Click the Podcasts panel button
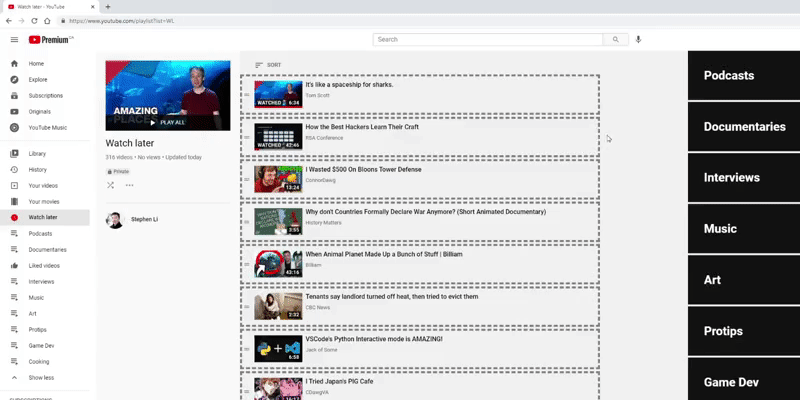The image size is (800, 400). pos(744,76)
